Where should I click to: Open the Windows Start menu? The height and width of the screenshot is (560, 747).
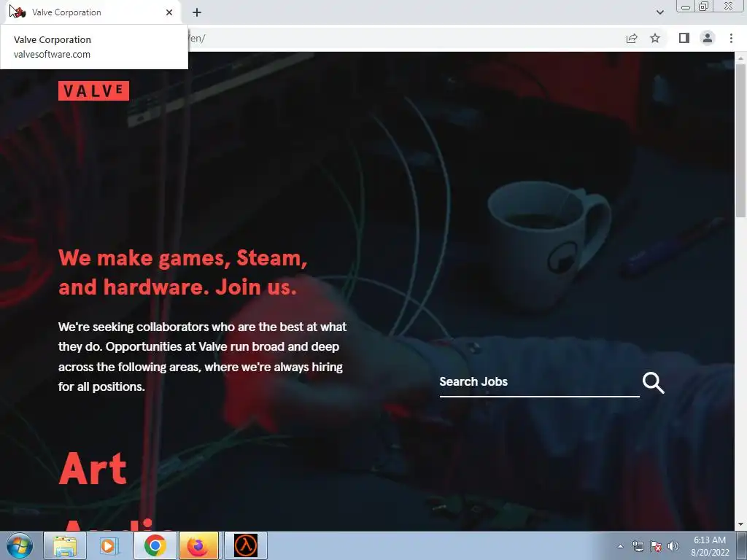20,545
